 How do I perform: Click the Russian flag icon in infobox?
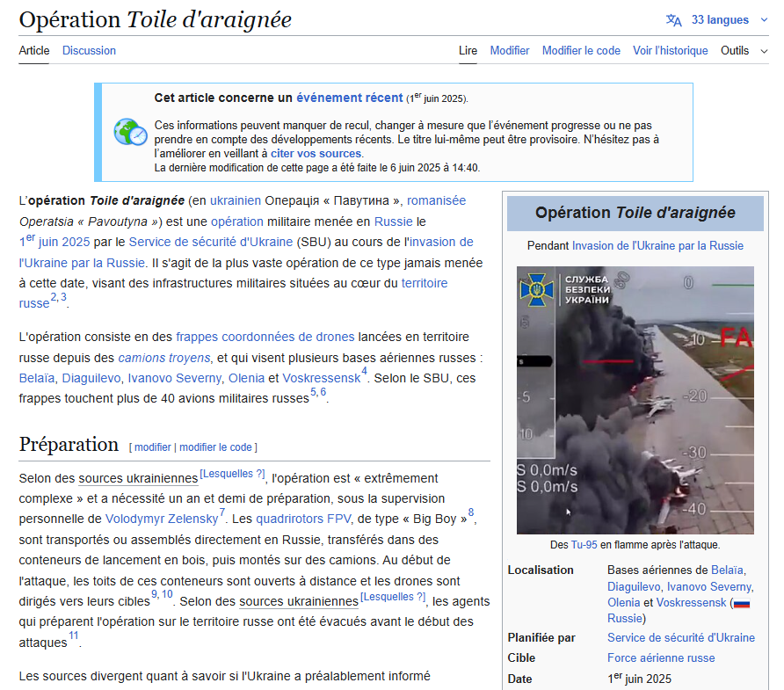tap(742, 604)
